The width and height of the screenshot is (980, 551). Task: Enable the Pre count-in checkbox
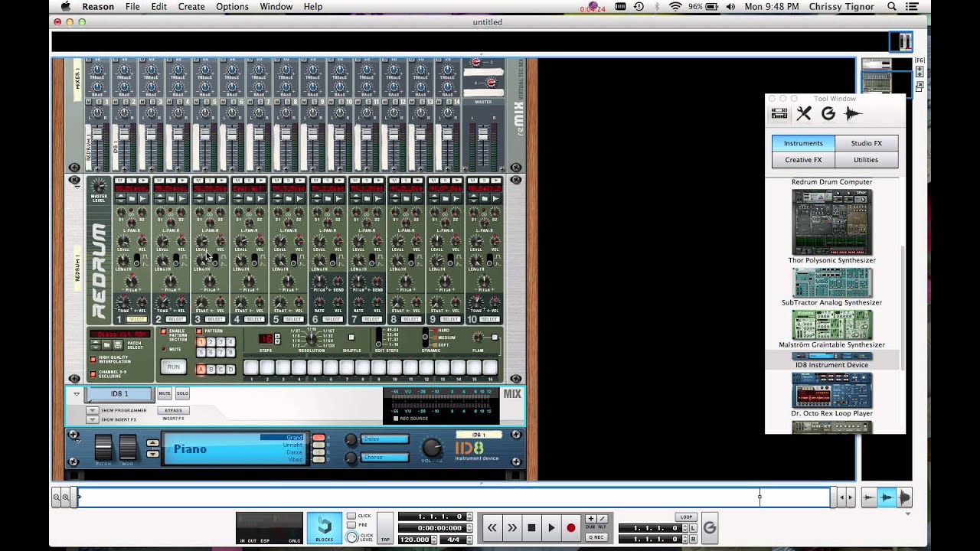[351, 525]
